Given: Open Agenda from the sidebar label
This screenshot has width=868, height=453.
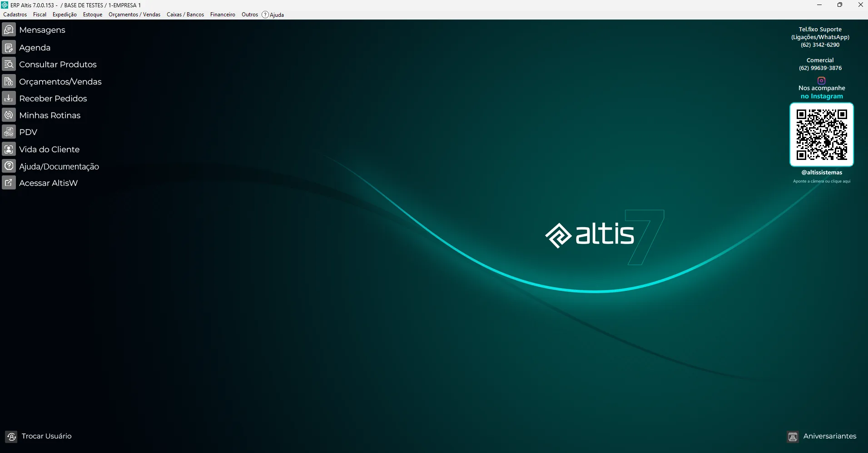Looking at the screenshot, I should point(35,48).
